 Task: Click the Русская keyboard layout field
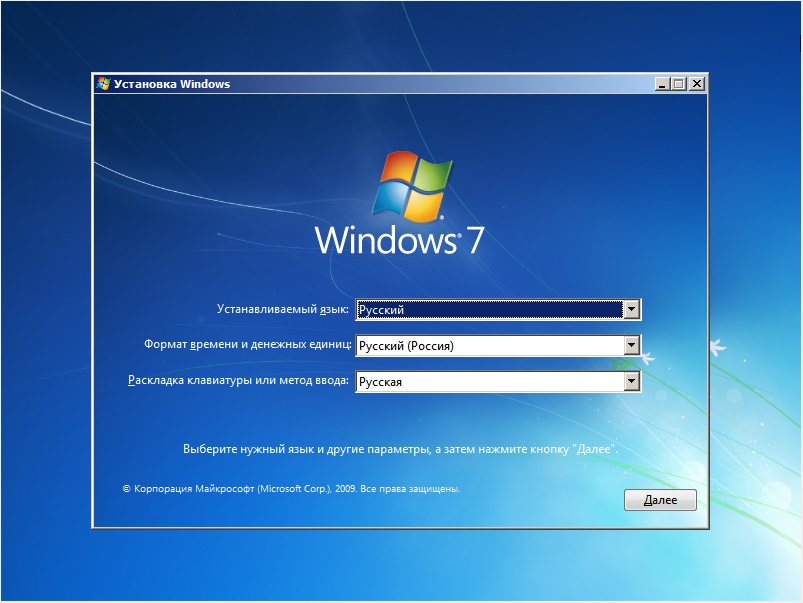click(488, 381)
